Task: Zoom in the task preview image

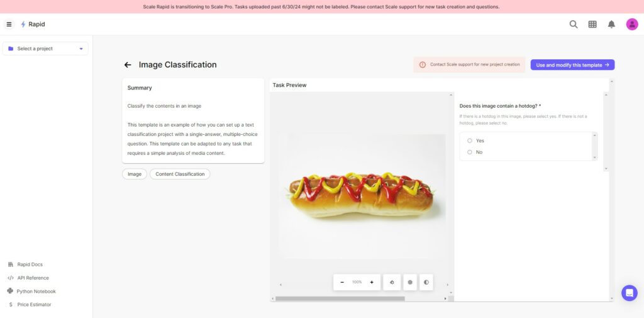Action: coord(372,282)
